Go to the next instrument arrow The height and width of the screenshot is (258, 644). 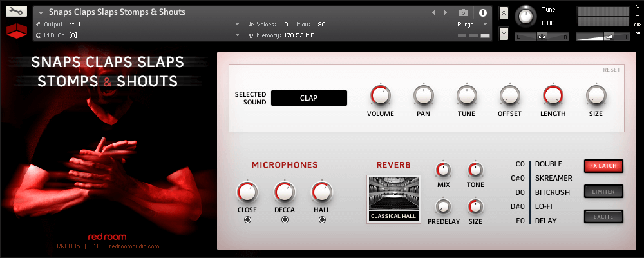(x=446, y=13)
